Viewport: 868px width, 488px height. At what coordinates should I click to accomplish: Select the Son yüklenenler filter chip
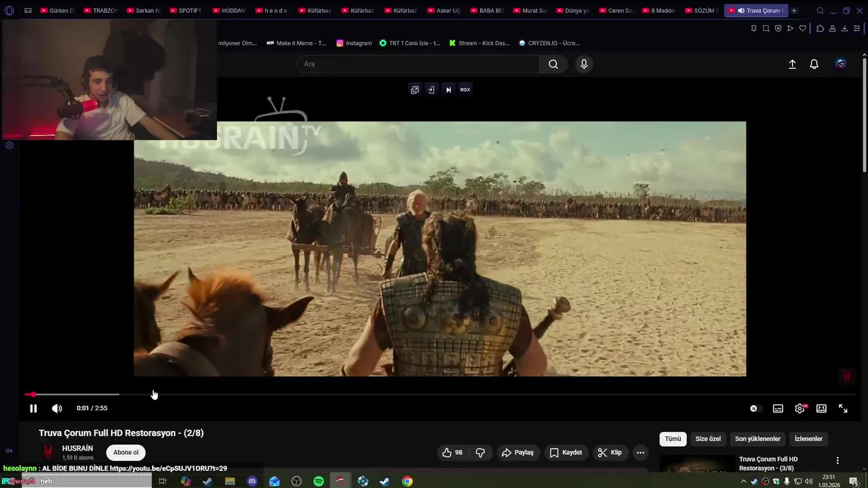757,439
